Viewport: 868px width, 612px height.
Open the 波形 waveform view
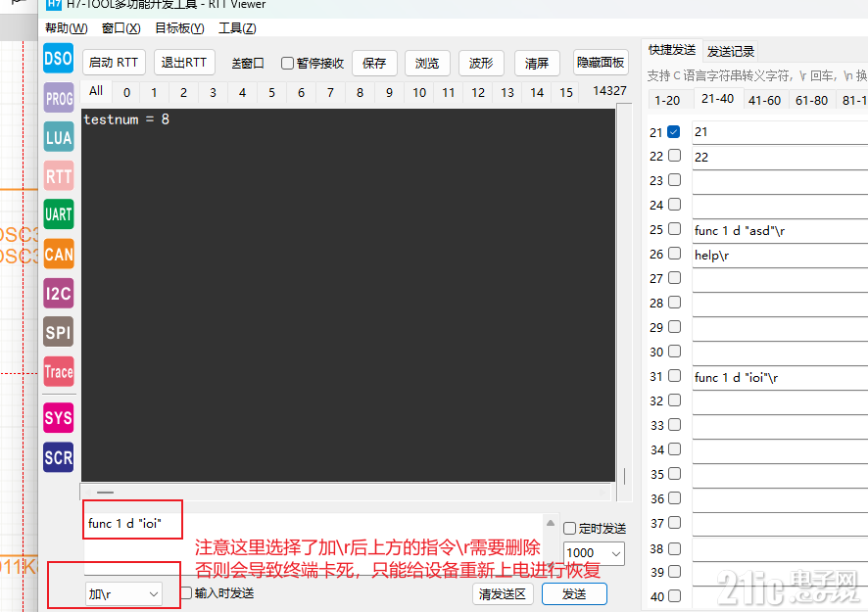tap(481, 63)
